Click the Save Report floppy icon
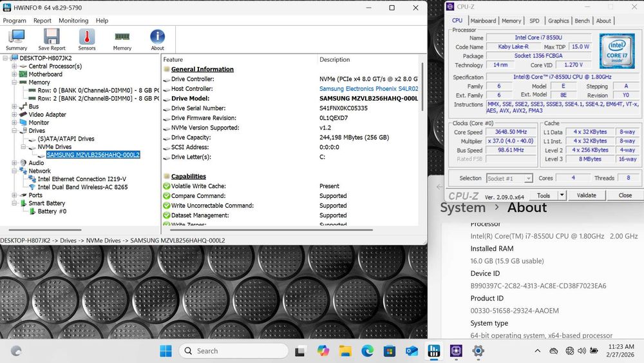This screenshot has height=363, width=644. tap(52, 40)
